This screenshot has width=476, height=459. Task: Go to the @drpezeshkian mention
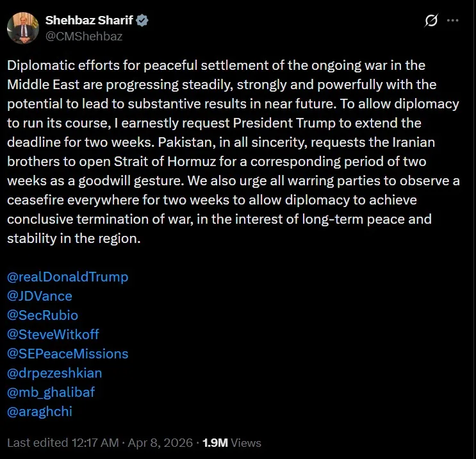54,373
